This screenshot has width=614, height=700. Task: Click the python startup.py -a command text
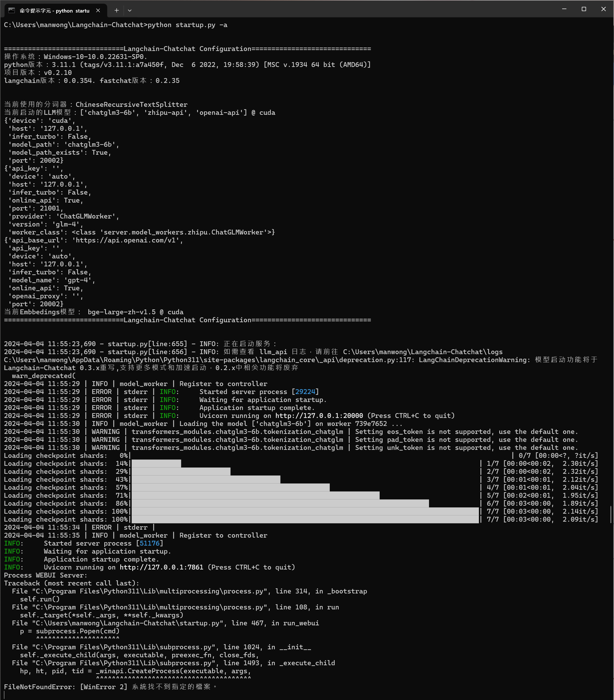[x=187, y=25]
